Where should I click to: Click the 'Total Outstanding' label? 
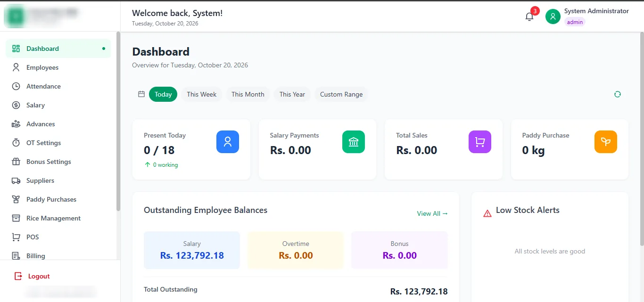(171, 289)
